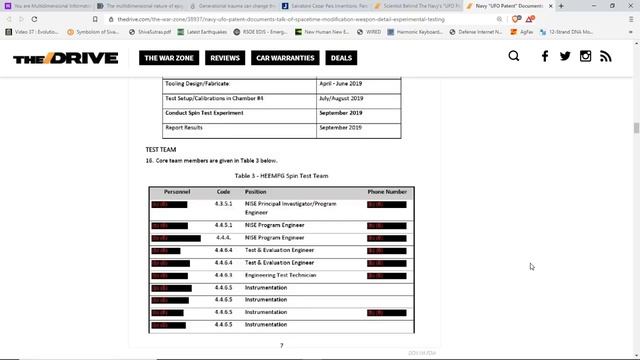
Task: Switch to the Salvatore Cezar Pais tab
Action: click(x=325, y=6)
